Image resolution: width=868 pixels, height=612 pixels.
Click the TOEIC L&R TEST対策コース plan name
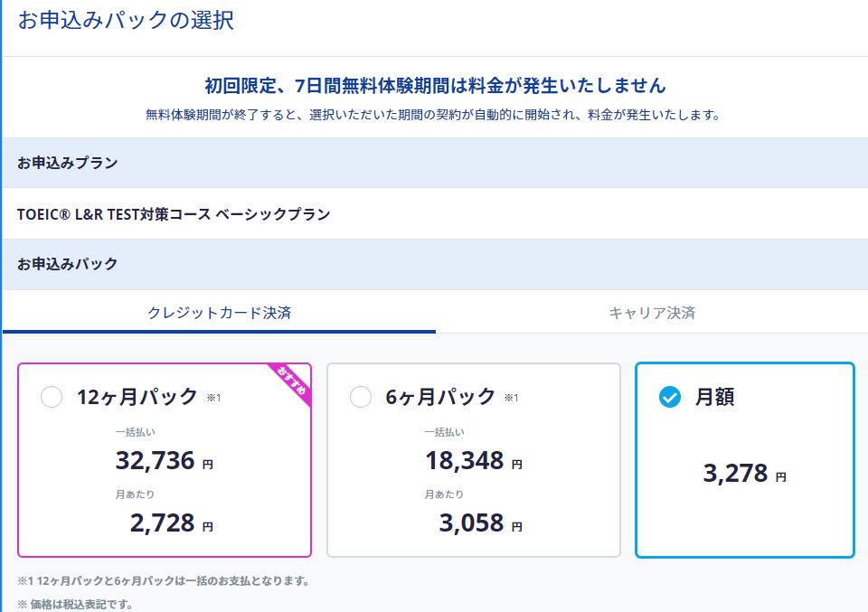coord(174,215)
